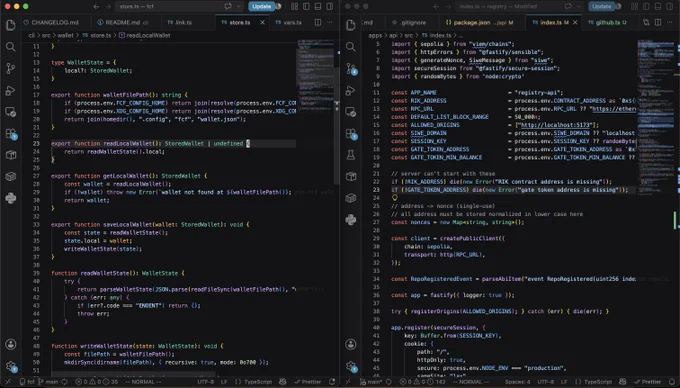680x388 pixels.
Task: Go forward in store.ts window title bar
Action: (108, 7)
